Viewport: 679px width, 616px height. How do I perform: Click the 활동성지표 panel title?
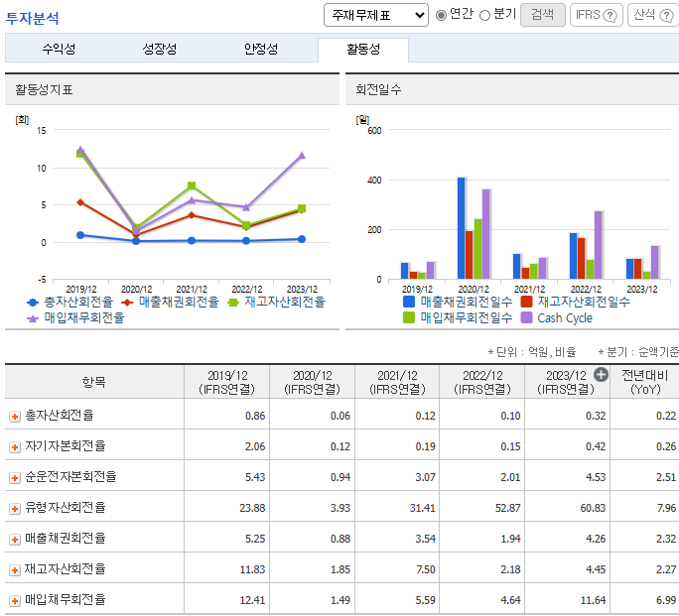pyautogui.click(x=44, y=90)
